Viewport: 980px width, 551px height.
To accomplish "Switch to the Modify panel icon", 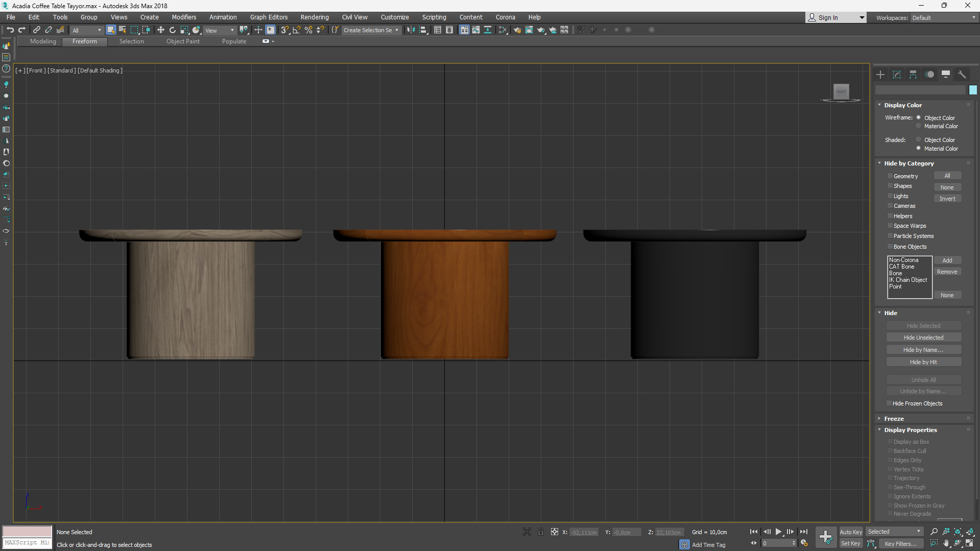I will click(x=897, y=75).
